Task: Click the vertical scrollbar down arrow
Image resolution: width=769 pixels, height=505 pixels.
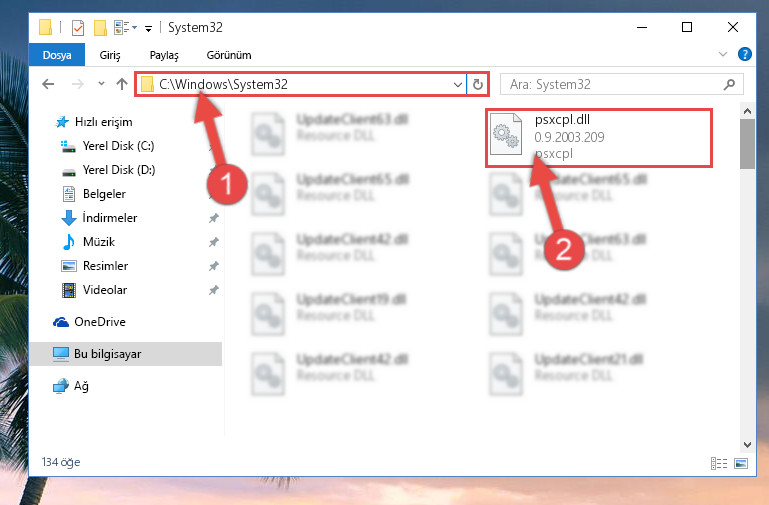Action: pos(747,445)
